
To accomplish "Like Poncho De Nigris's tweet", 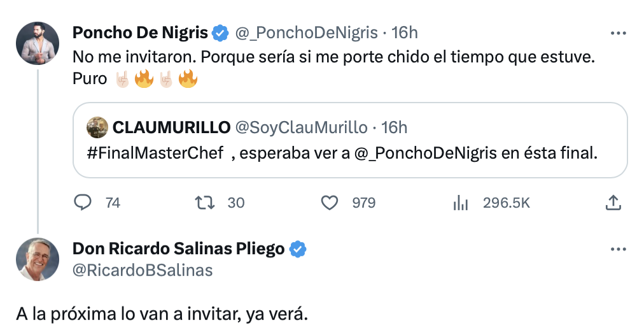I will (329, 203).
